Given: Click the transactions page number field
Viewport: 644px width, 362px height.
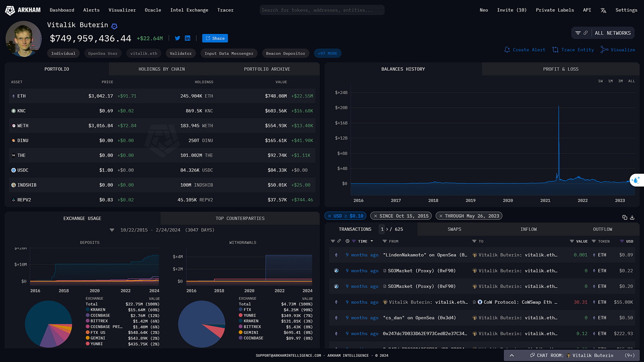Looking at the screenshot, I should (x=382, y=229).
